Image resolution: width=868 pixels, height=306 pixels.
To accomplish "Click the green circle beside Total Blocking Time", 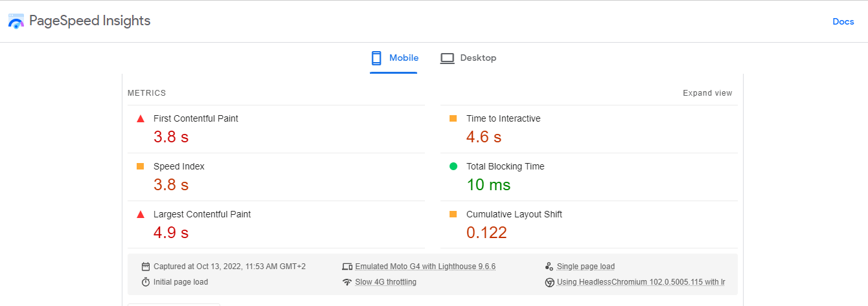I will (453, 166).
